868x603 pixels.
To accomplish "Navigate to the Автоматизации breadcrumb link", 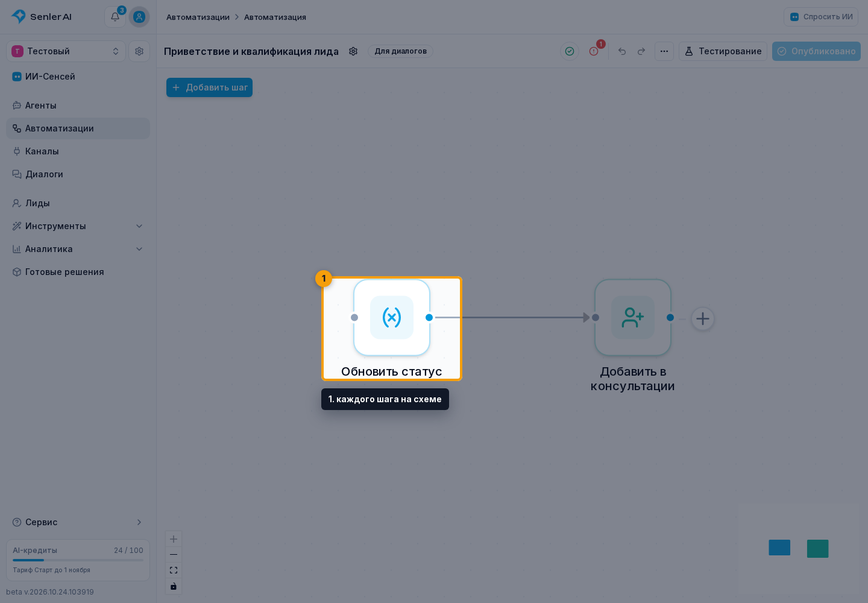I will click(198, 17).
